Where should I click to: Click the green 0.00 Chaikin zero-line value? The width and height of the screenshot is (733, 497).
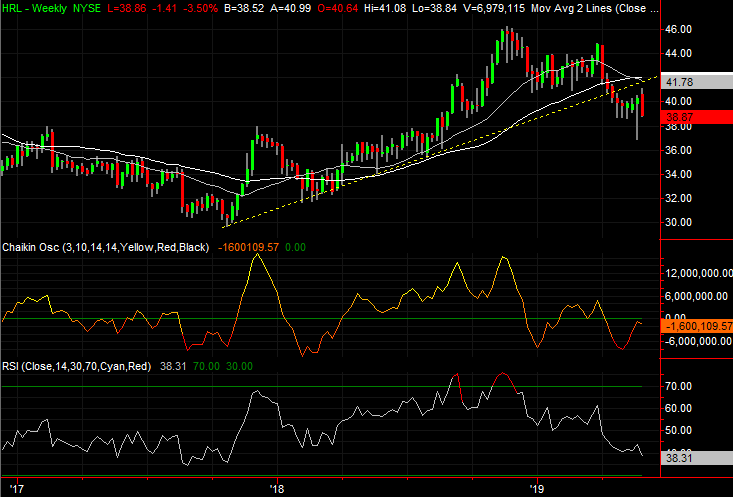coord(295,247)
